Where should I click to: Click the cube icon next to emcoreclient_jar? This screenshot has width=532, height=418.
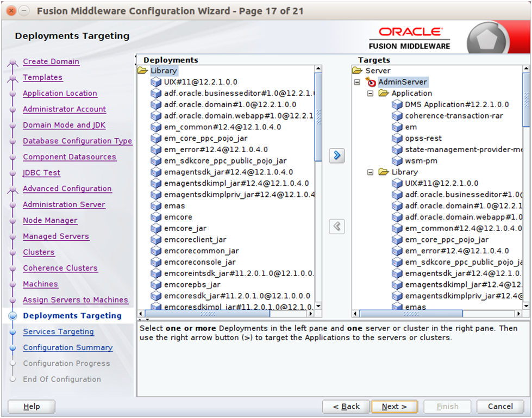pyautogui.click(x=156, y=240)
